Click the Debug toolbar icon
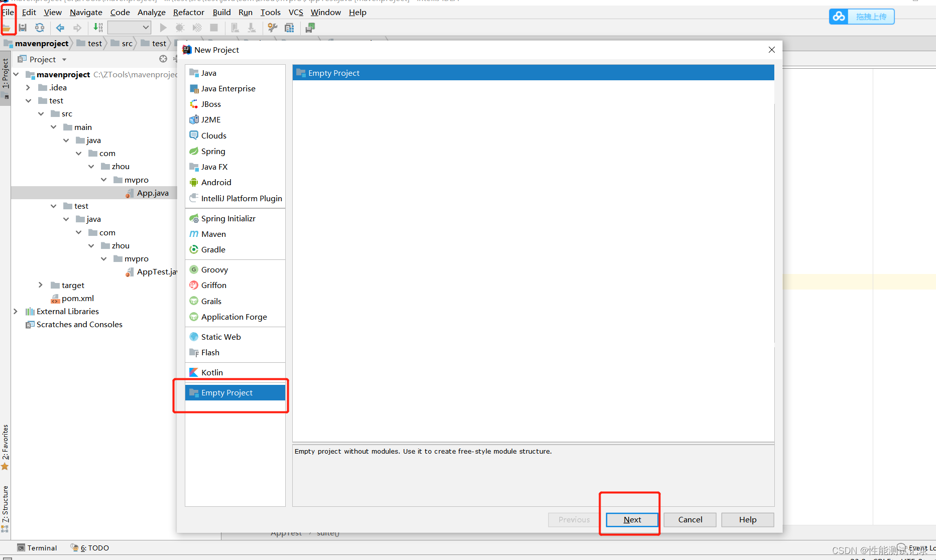The image size is (936, 560). 180,28
